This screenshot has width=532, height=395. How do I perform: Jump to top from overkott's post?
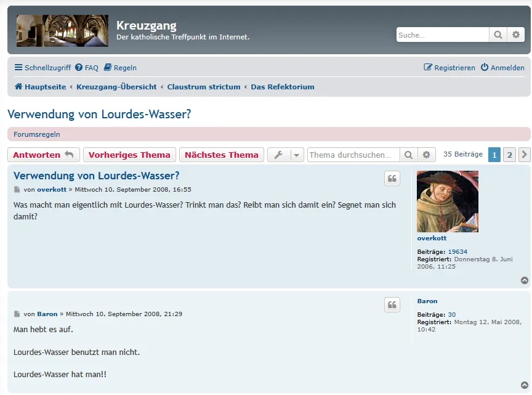pyautogui.click(x=525, y=281)
